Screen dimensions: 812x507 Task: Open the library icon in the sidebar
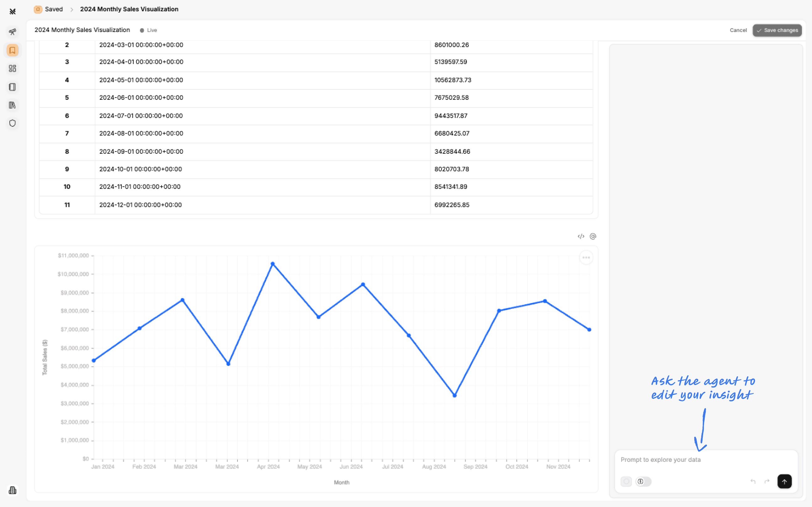click(13, 105)
